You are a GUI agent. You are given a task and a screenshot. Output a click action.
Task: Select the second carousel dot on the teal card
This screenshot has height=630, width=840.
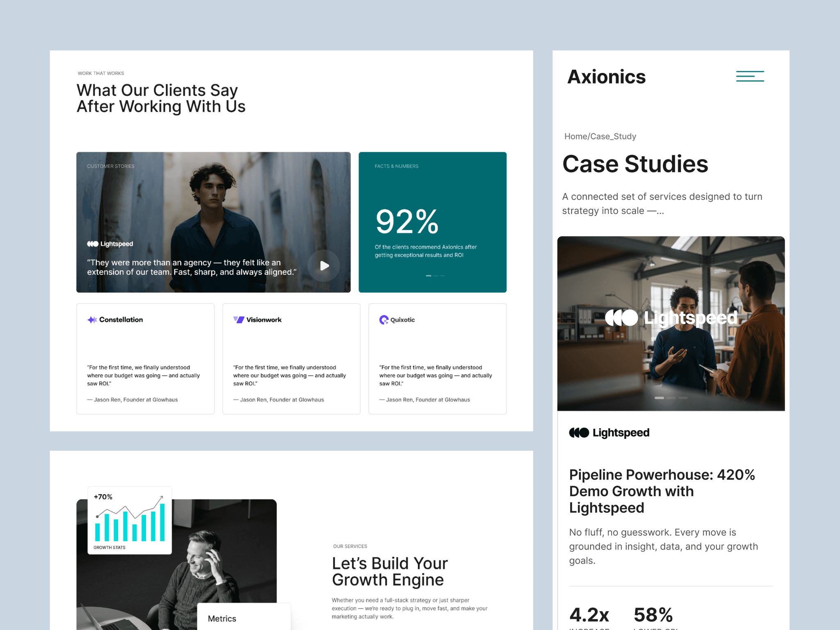435,276
